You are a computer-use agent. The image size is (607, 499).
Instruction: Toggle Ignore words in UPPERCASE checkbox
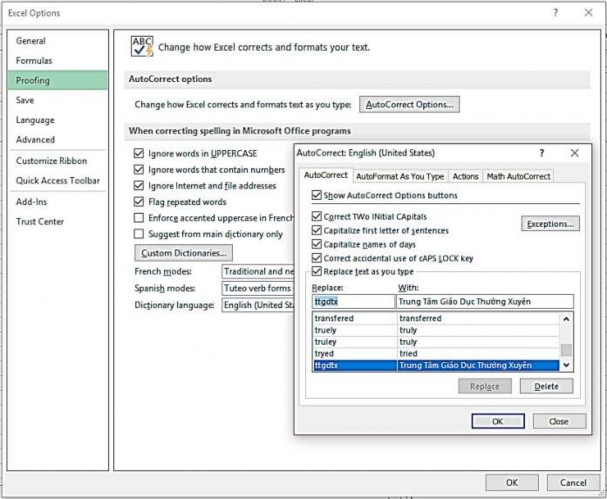139,153
